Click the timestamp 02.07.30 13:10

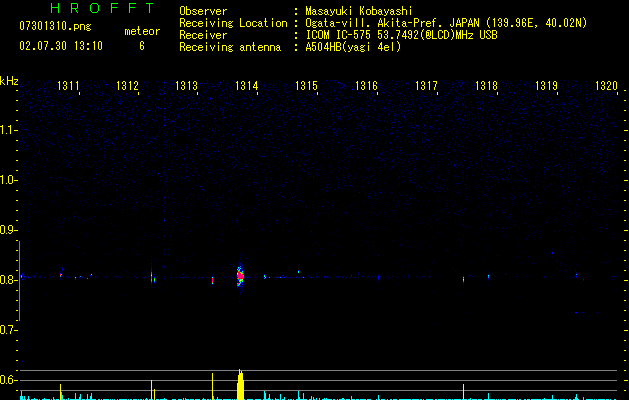[x=61, y=46]
